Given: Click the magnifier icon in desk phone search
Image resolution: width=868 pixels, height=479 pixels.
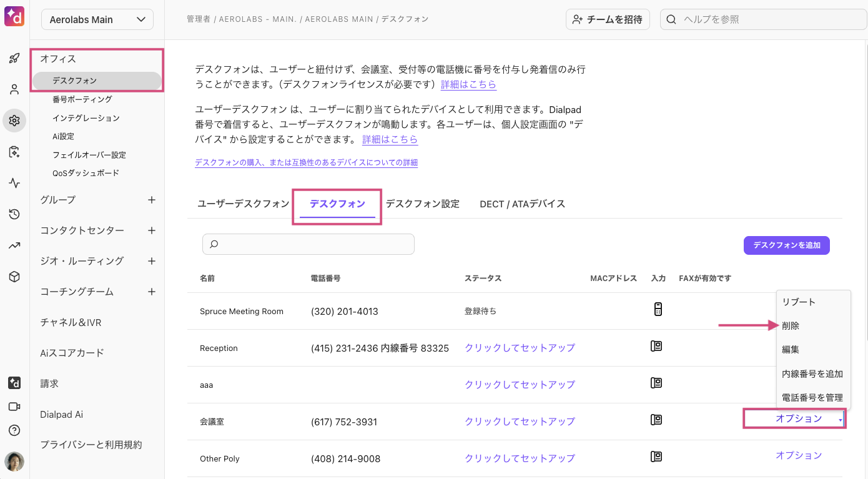Looking at the screenshot, I should (x=214, y=244).
